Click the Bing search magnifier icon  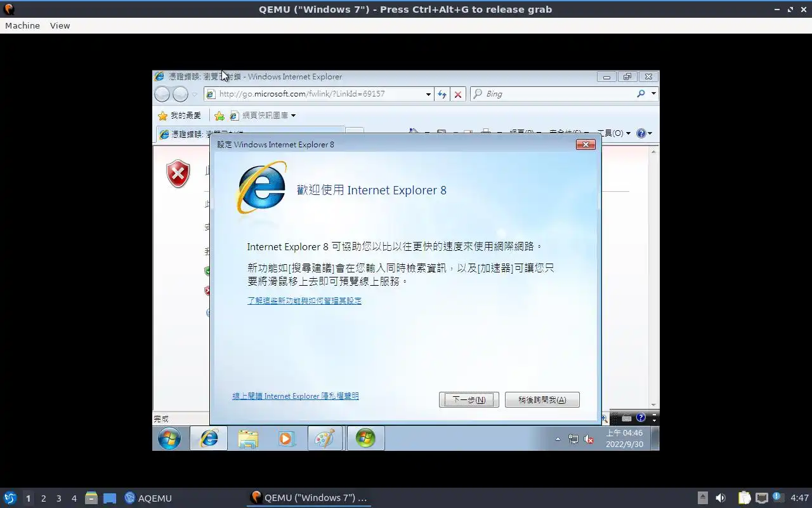click(641, 94)
